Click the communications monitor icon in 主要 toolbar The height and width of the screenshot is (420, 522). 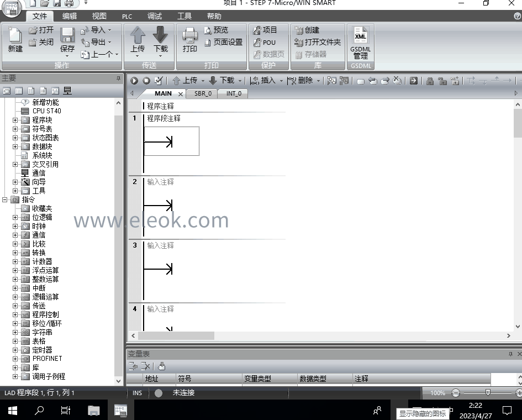point(67,91)
